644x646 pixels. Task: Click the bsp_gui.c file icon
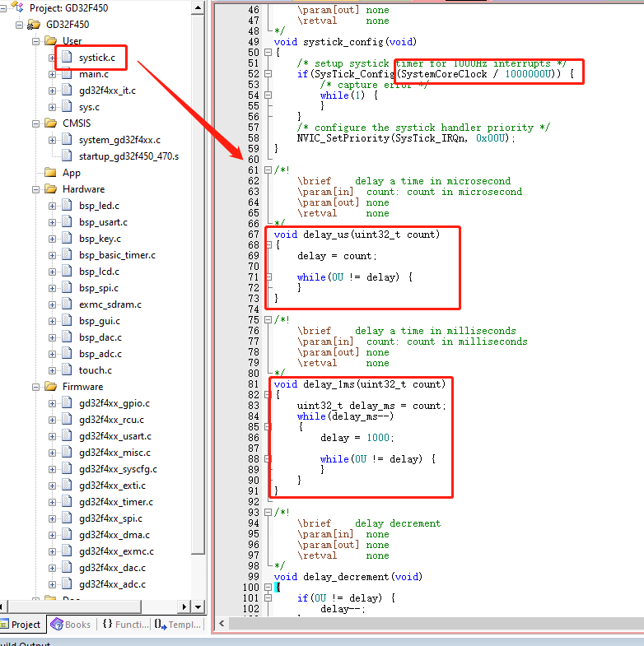[x=67, y=320]
